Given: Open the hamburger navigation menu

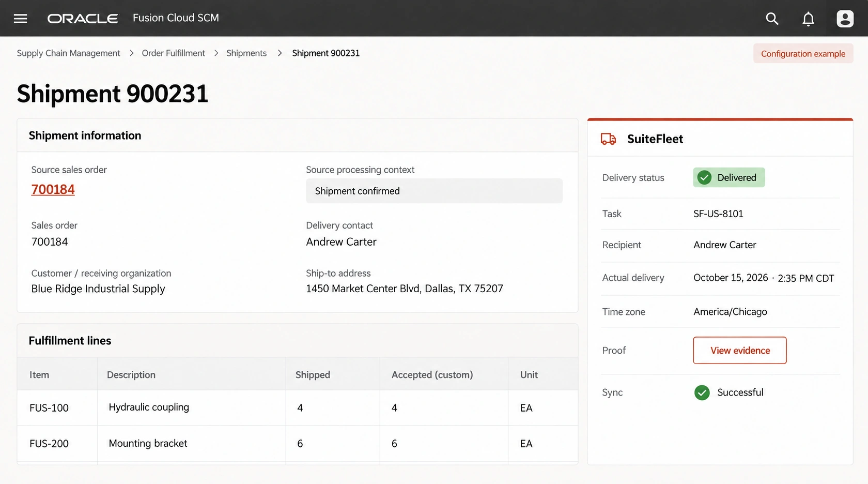Looking at the screenshot, I should coord(21,19).
